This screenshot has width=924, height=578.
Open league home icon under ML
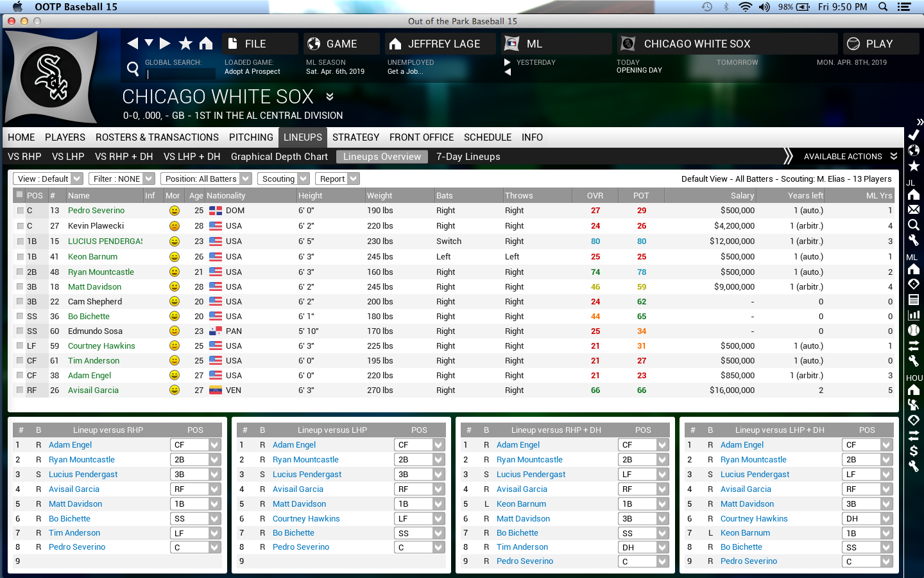tap(914, 268)
